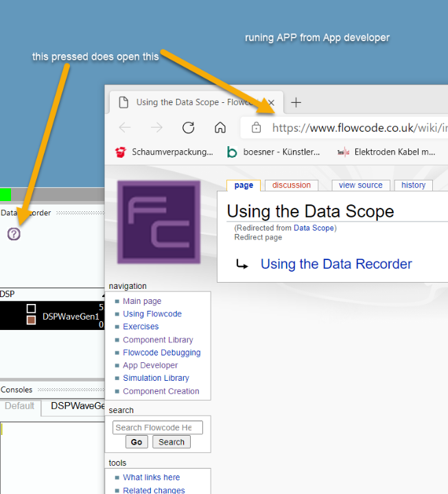This screenshot has width=448, height=494.
Task: Click the brown DSPWaveGen1 color swatch
Action: pyautogui.click(x=31, y=320)
